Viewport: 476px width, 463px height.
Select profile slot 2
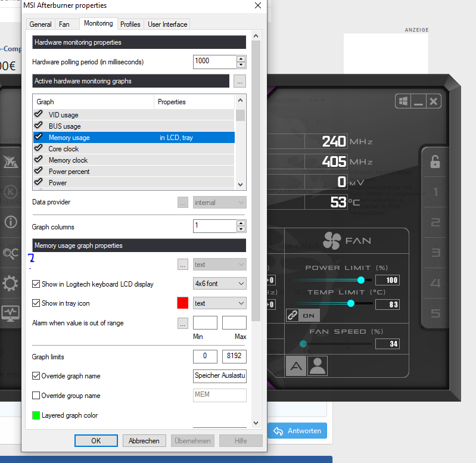[x=435, y=222]
